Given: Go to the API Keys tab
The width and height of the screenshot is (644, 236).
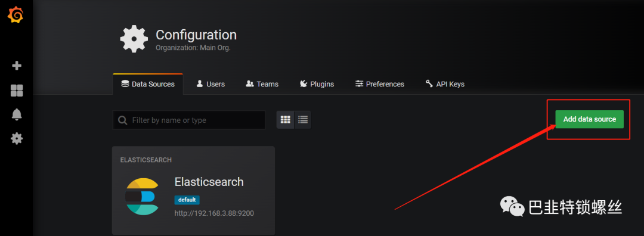Looking at the screenshot, I should (445, 84).
